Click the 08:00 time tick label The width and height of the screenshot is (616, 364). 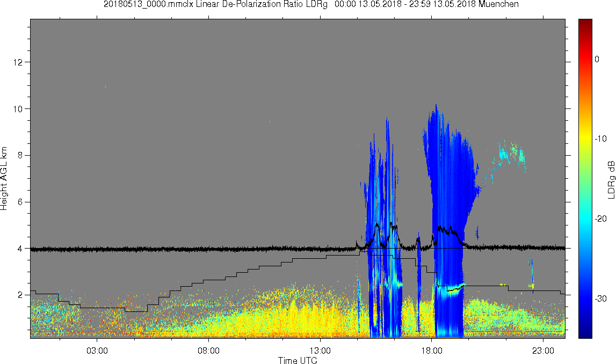click(x=208, y=350)
